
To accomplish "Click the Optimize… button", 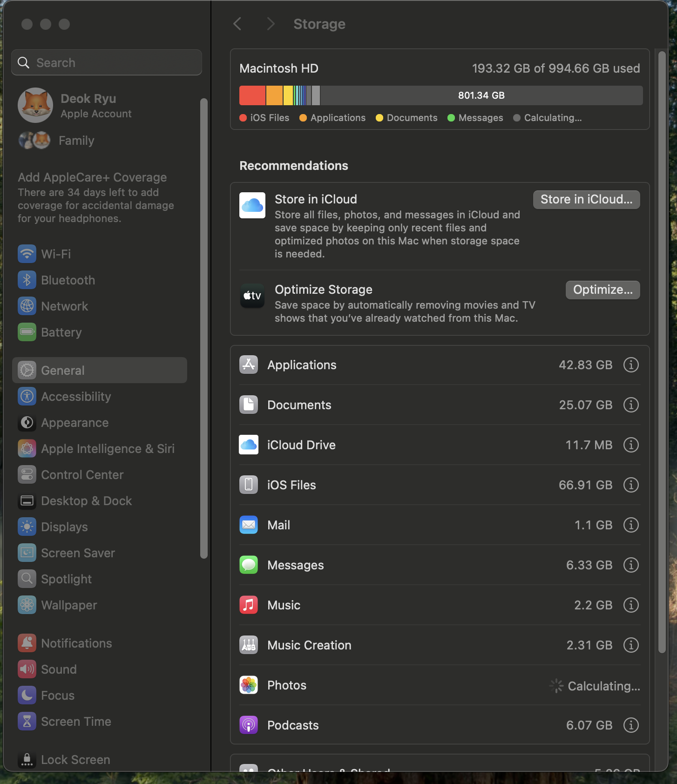I will [603, 290].
